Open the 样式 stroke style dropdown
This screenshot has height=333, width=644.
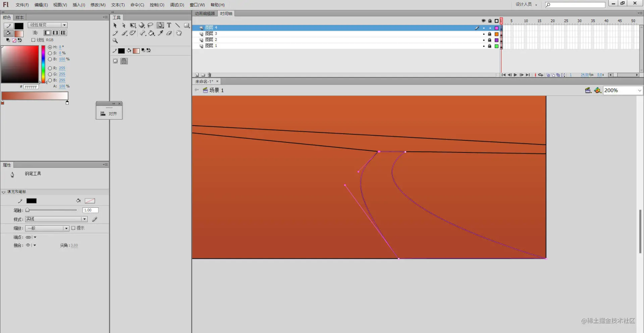pyautogui.click(x=56, y=219)
